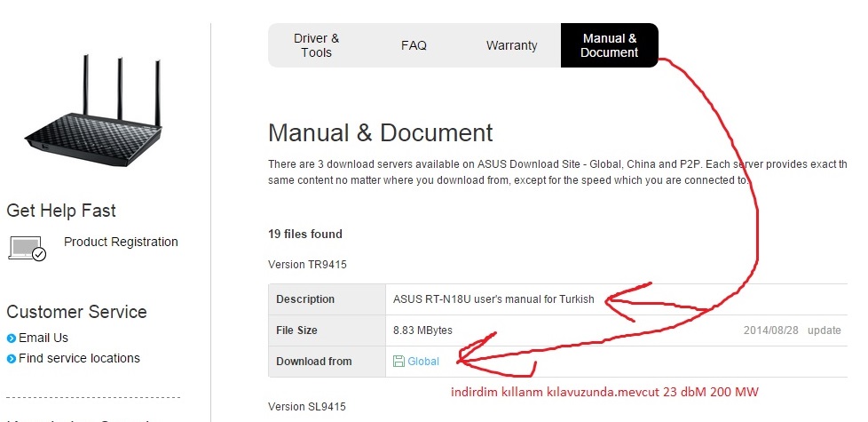Click the floppy disk icon beside Global

tap(398, 362)
